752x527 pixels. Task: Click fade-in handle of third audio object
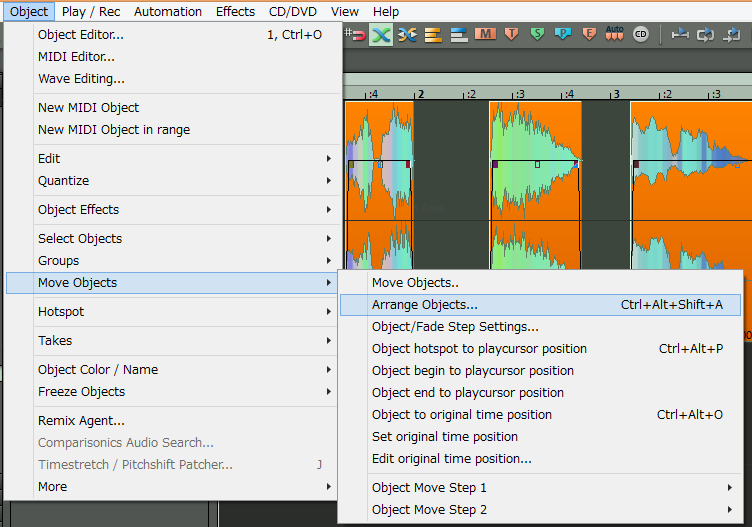click(636, 164)
